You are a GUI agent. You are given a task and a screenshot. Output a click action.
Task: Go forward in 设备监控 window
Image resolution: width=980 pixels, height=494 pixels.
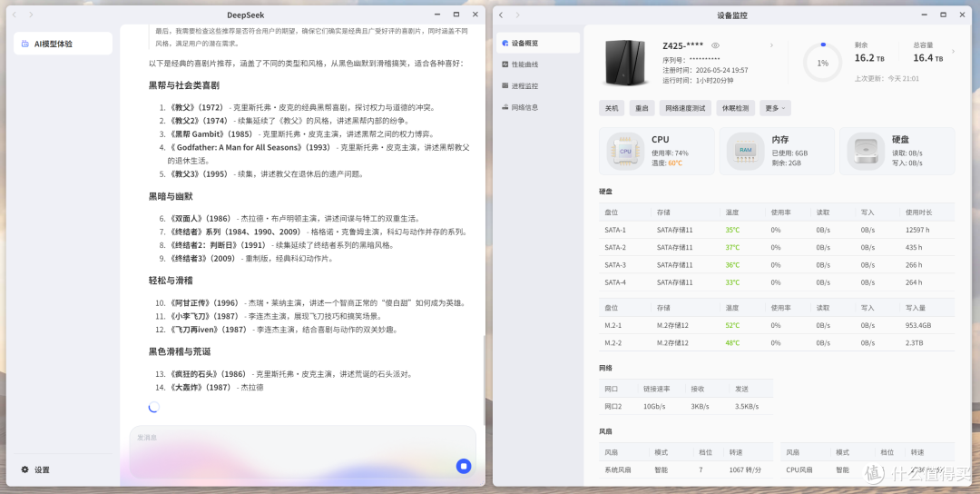point(517,15)
